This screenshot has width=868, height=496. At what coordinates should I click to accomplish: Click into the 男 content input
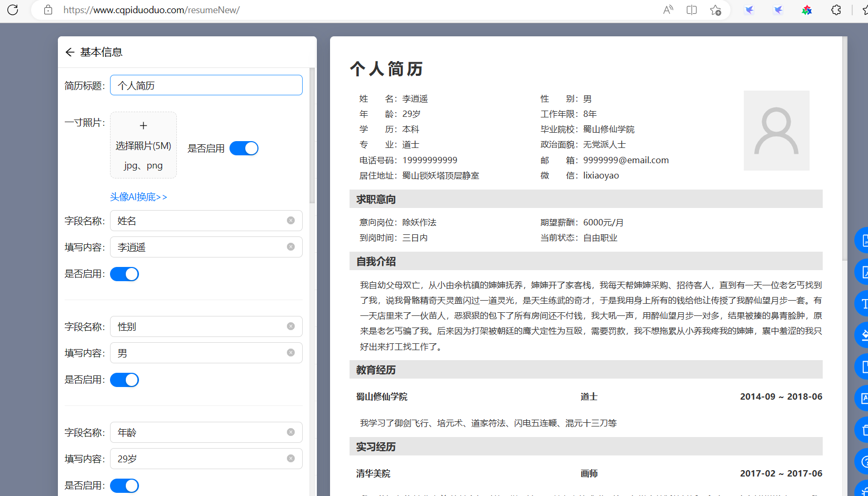[206, 353]
